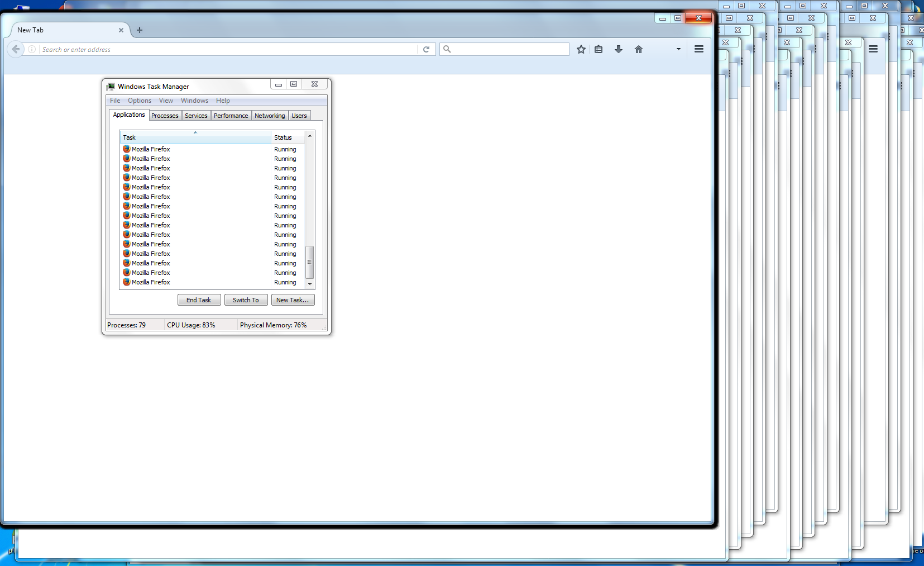The height and width of the screenshot is (566, 924).
Task: Click the task list scrollbar up arrow
Action: click(x=310, y=136)
